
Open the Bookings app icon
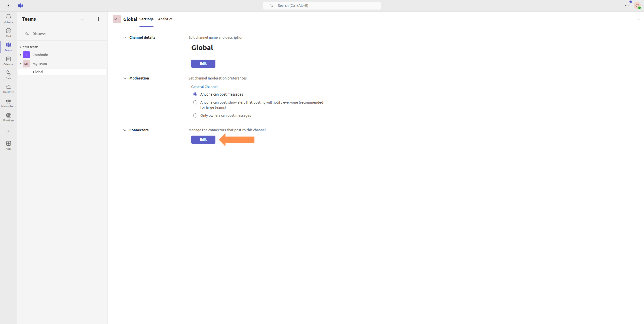(8, 117)
